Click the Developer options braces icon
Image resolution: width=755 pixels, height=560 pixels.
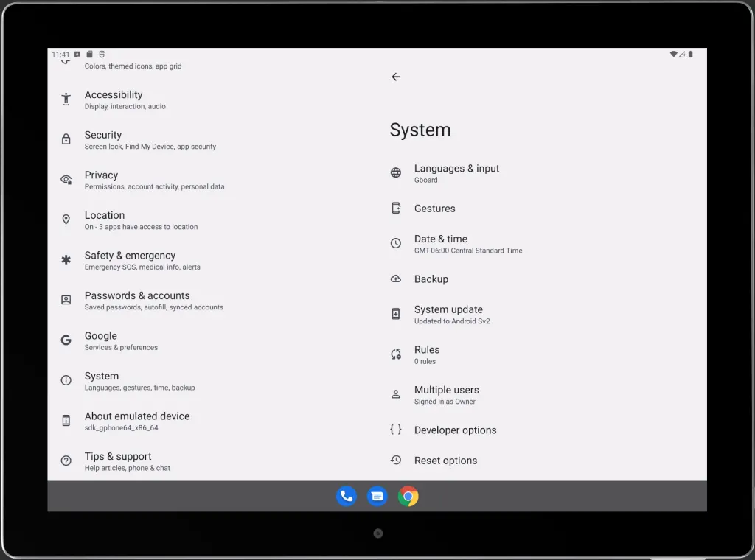(x=396, y=429)
